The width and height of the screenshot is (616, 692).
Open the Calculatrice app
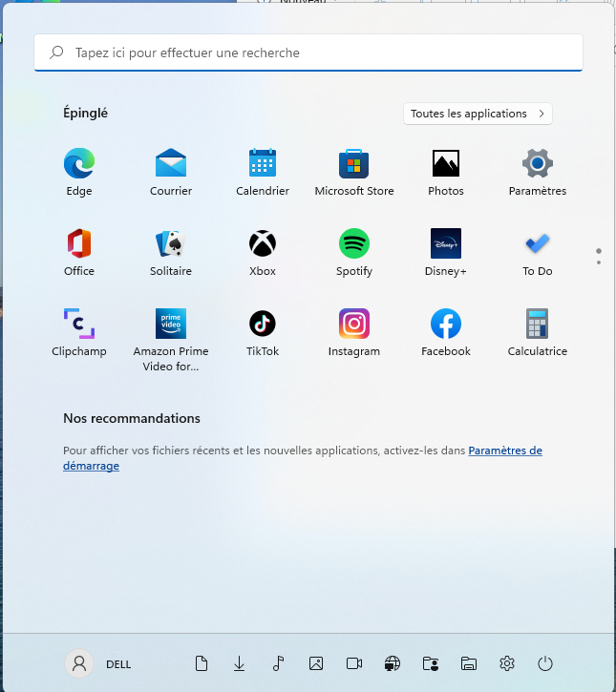(x=537, y=333)
